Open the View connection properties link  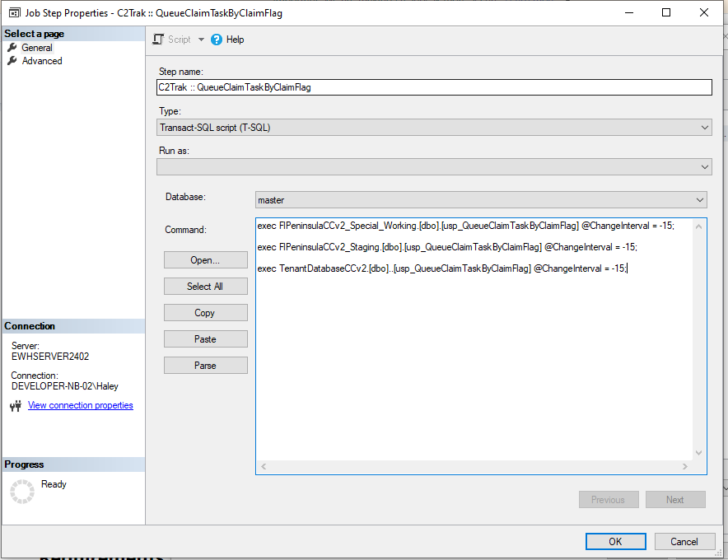(80, 404)
